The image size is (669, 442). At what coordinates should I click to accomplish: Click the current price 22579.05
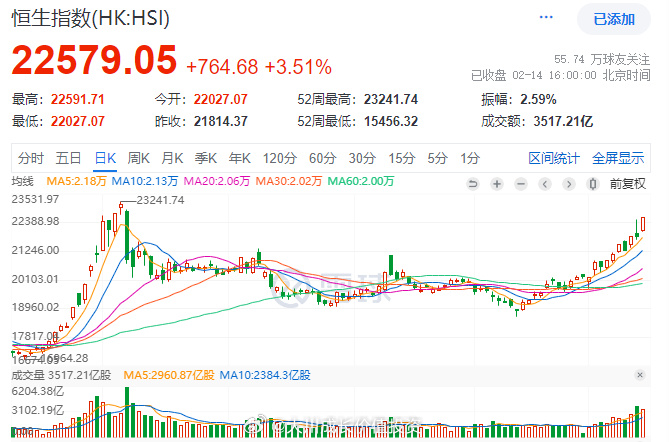click(x=94, y=60)
